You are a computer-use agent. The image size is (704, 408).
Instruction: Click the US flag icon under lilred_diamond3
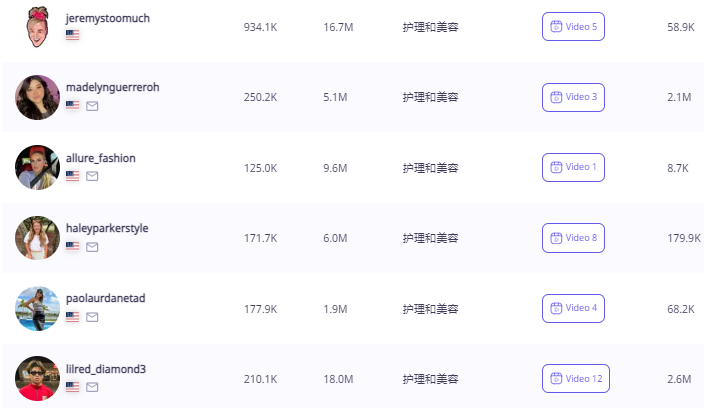tap(72, 387)
